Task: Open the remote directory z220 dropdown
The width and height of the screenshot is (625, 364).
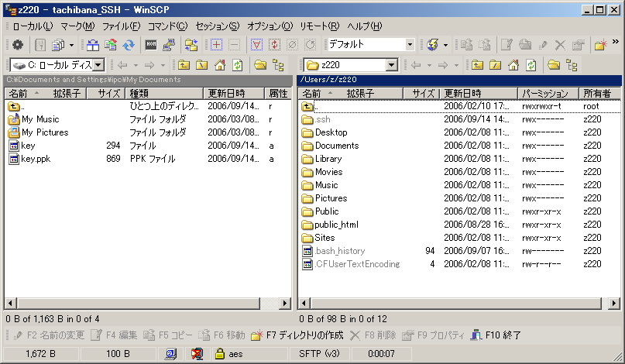Action: [392, 64]
